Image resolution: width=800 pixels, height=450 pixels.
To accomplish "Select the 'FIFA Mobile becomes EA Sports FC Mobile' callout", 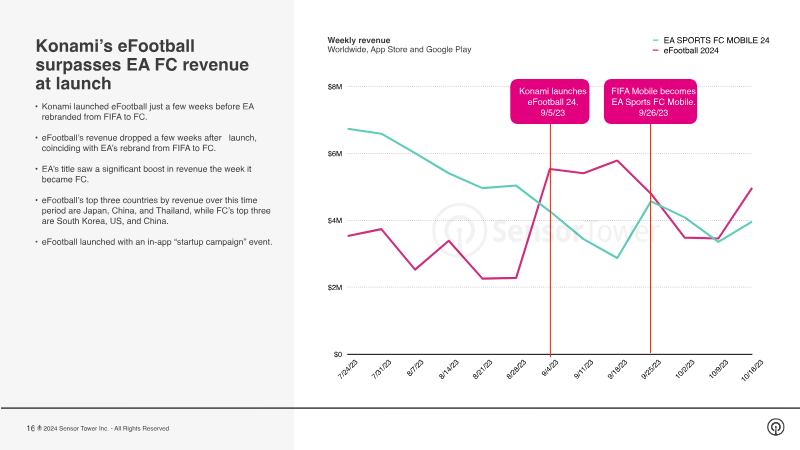I will [653, 102].
